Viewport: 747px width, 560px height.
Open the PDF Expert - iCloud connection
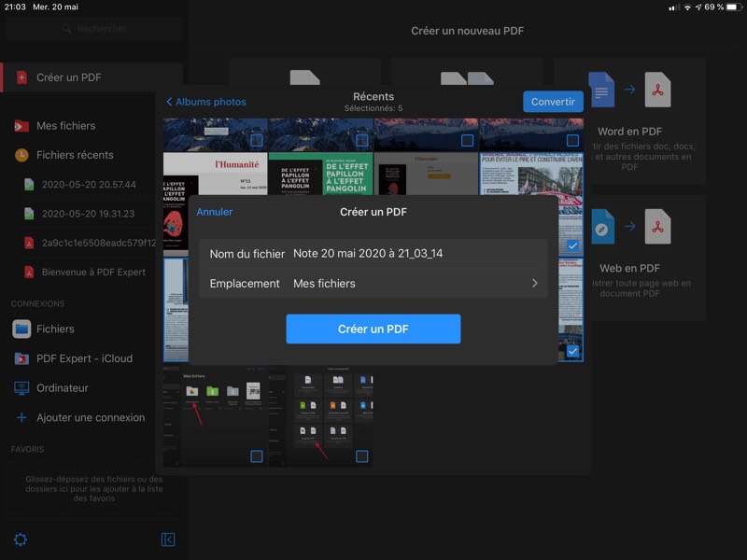click(84, 358)
